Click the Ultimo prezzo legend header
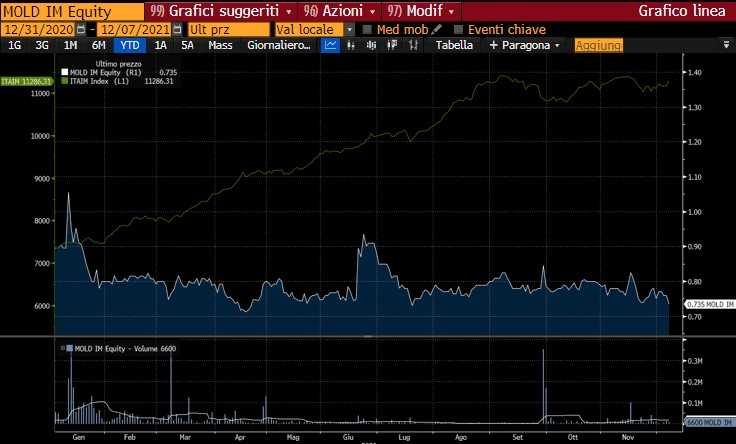 click(118, 64)
